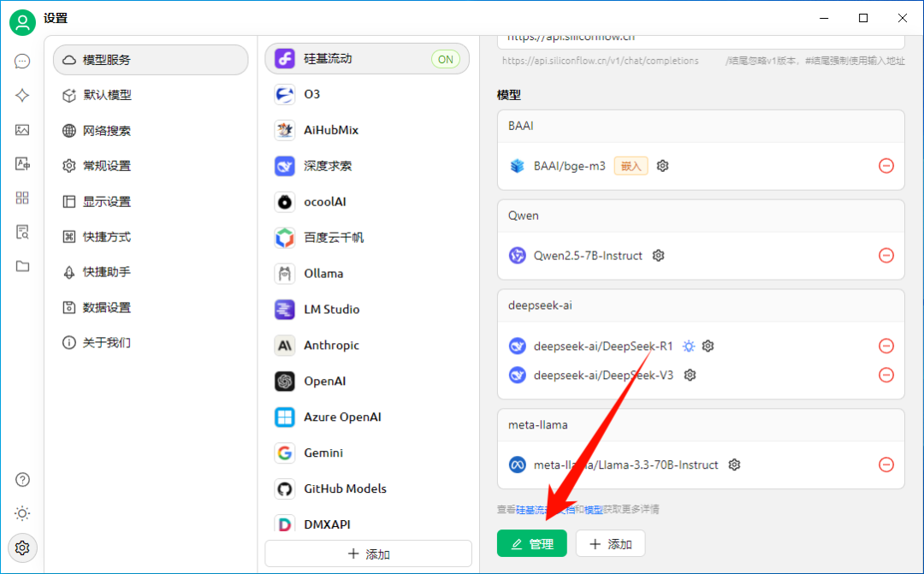Remove the BAAI/bge-m3 model
Image resolution: width=924 pixels, height=574 pixels.
(886, 166)
